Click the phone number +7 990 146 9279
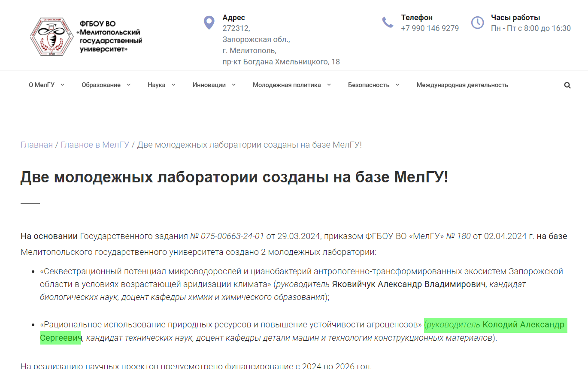 coord(430,28)
